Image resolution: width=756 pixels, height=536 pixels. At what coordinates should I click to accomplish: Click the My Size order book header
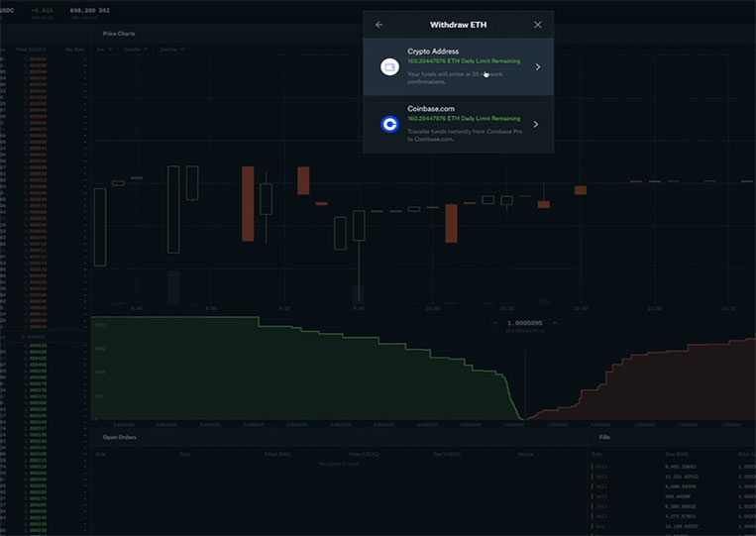coord(74,50)
